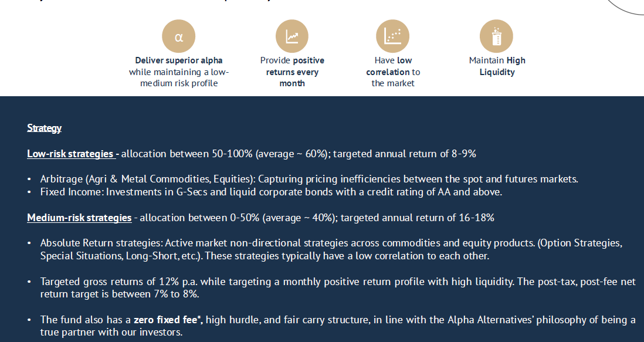644x342 pixels.
Task: Click the Arbitrage bullet point line
Action: coord(309,179)
